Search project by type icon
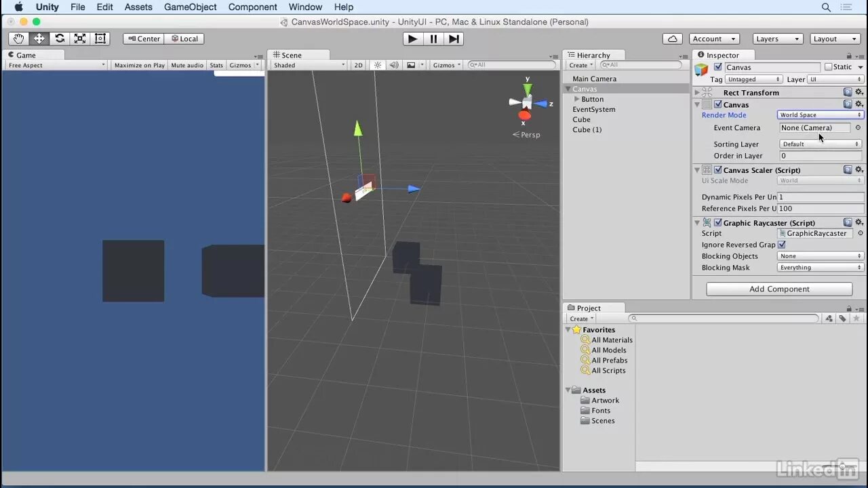 tap(829, 319)
